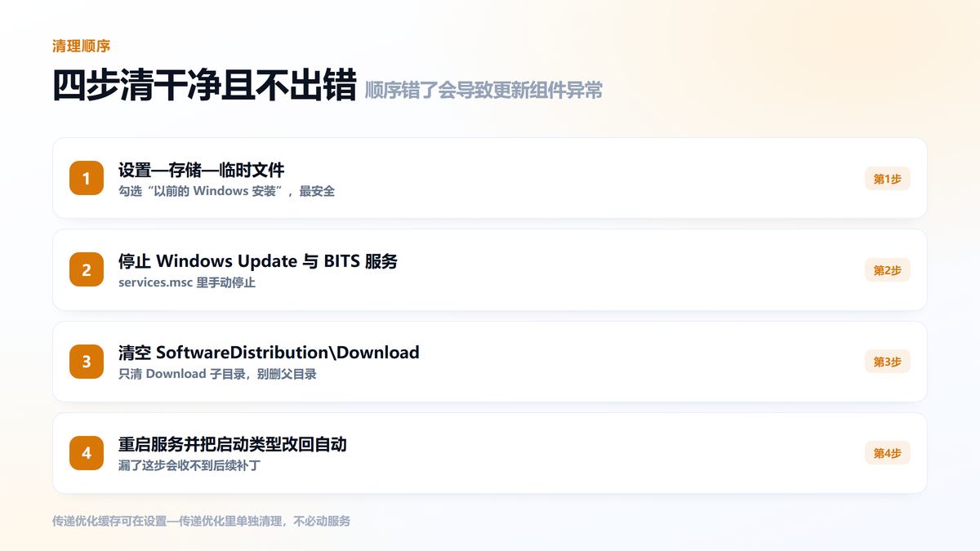Click the footer note about 传递优化缓存
The image size is (980, 551).
(201, 521)
